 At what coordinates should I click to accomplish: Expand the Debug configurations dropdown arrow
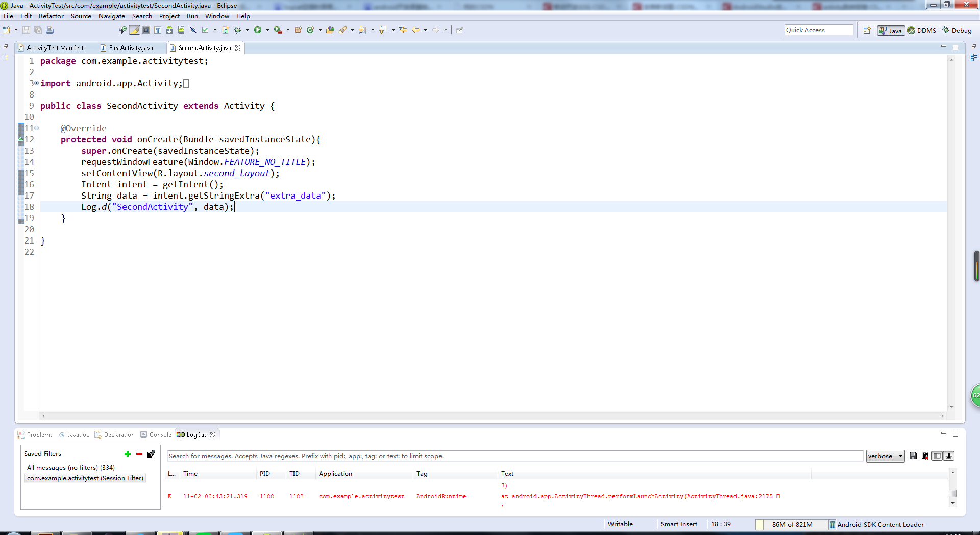(x=248, y=30)
